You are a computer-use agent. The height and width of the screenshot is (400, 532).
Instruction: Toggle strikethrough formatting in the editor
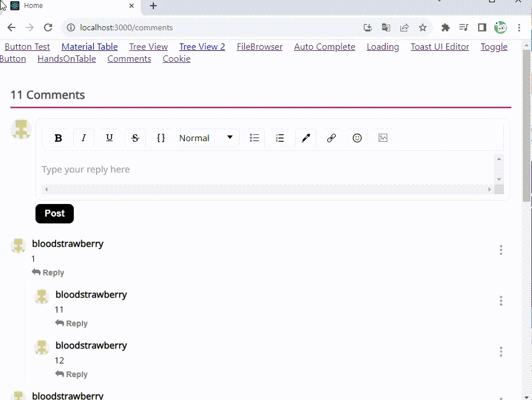click(x=135, y=138)
